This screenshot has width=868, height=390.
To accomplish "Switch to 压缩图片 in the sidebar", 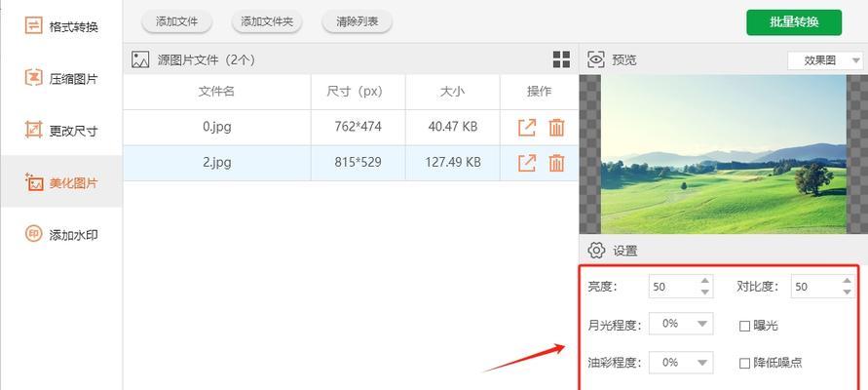I will pyautogui.click(x=61, y=78).
